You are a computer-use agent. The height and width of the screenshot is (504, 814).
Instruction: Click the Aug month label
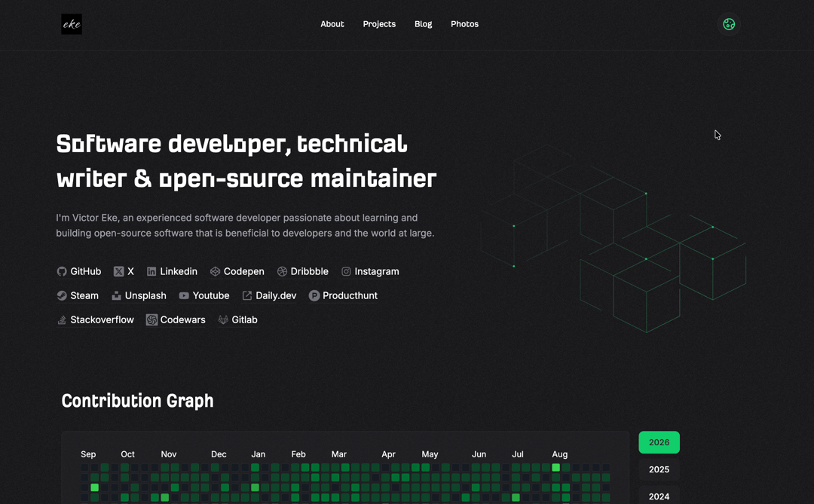[559, 454]
